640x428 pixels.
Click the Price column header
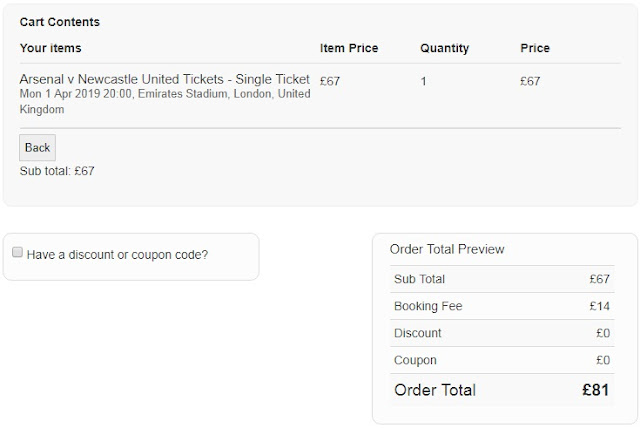click(535, 48)
